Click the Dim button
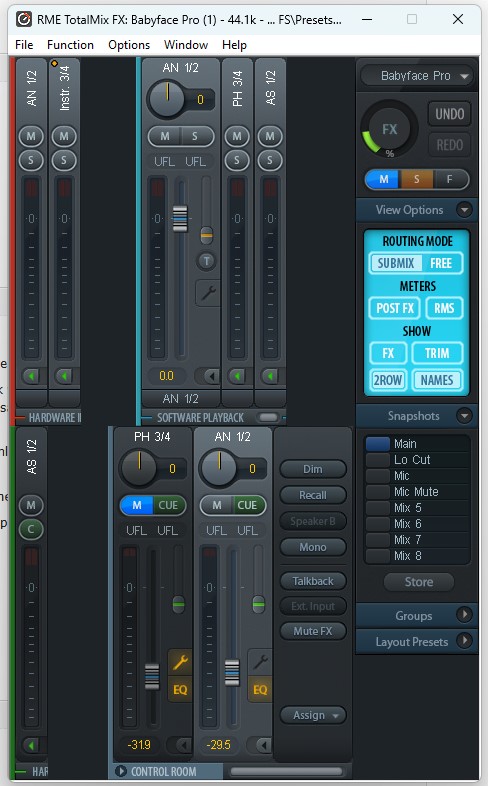This screenshot has height=786, width=488. [313, 469]
